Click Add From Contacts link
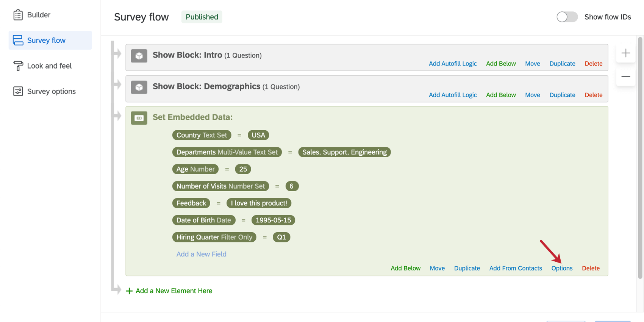This screenshot has width=644, height=322. 515,268
